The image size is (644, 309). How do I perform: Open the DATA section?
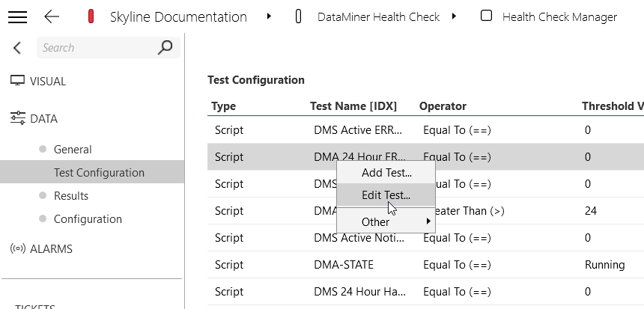[x=43, y=119]
